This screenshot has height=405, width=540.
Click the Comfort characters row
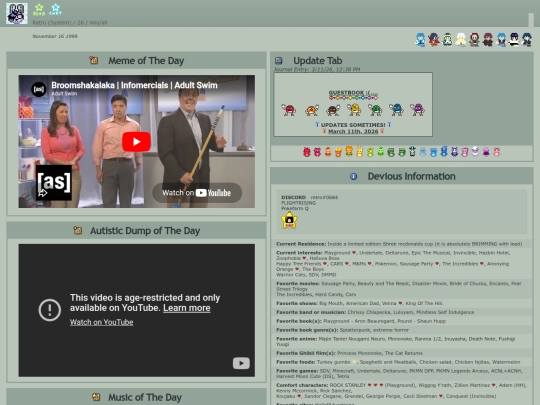402,391
